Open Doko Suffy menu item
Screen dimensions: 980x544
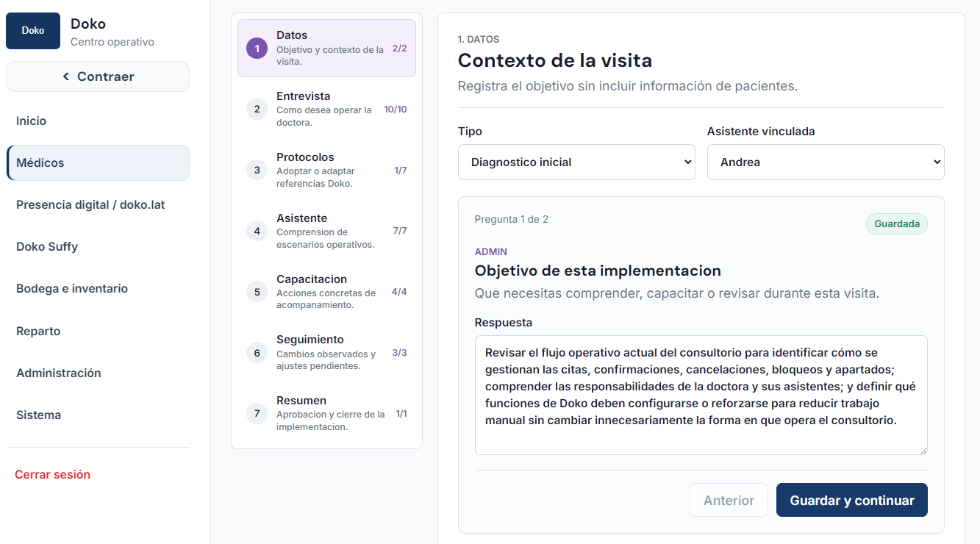click(98, 247)
